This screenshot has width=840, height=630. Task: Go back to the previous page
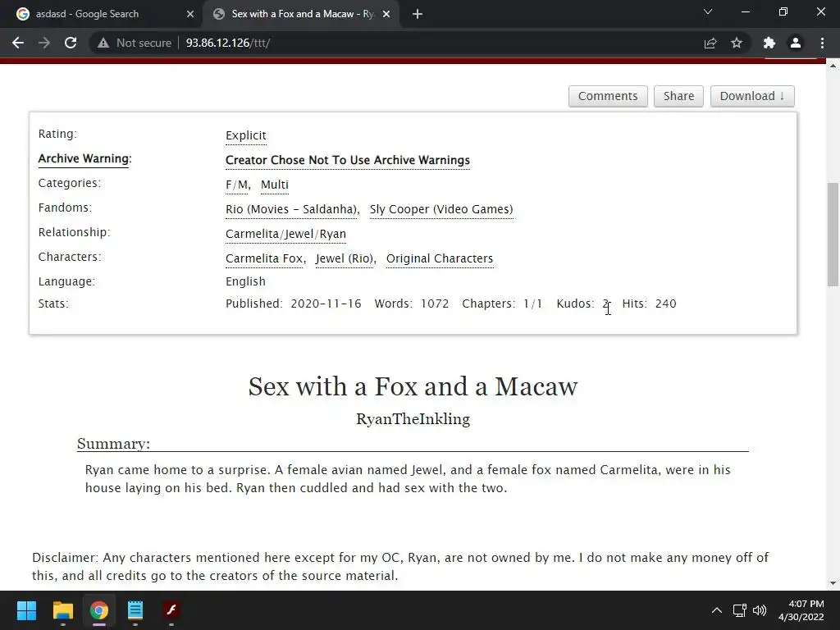coord(18,43)
